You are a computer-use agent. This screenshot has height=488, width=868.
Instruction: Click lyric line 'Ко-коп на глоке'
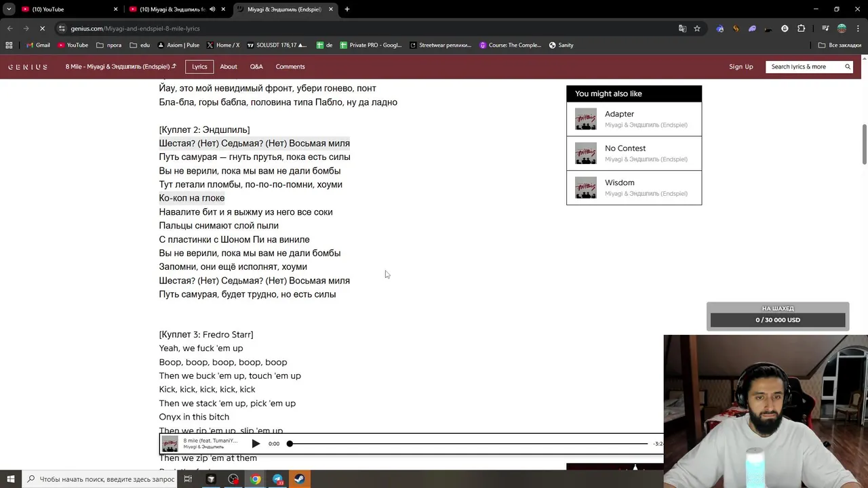coord(192,198)
